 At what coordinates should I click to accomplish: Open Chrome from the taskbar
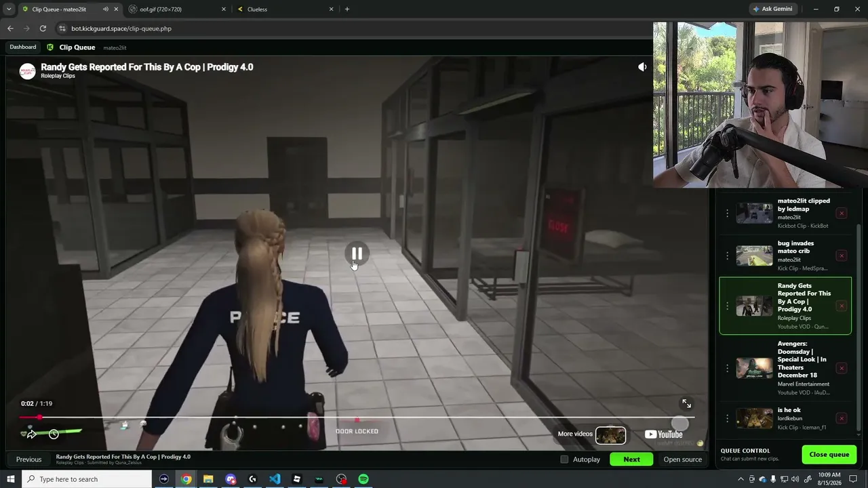[x=186, y=479]
